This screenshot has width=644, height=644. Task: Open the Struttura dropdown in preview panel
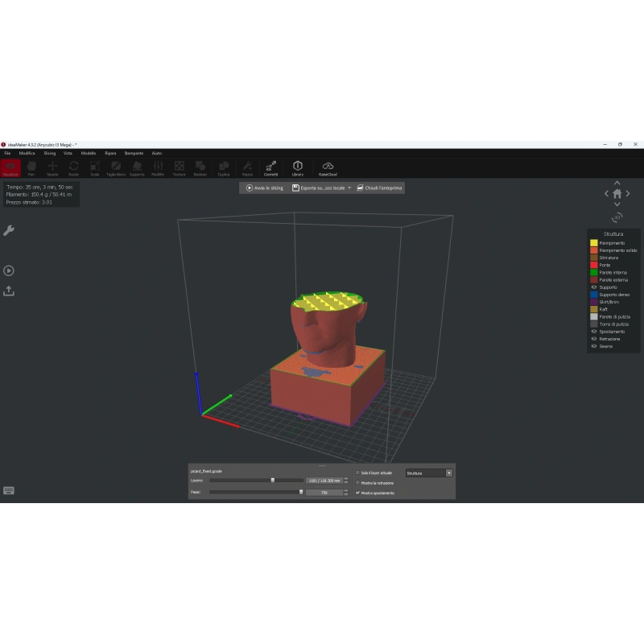pyautogui.click(x=429, y=473)
